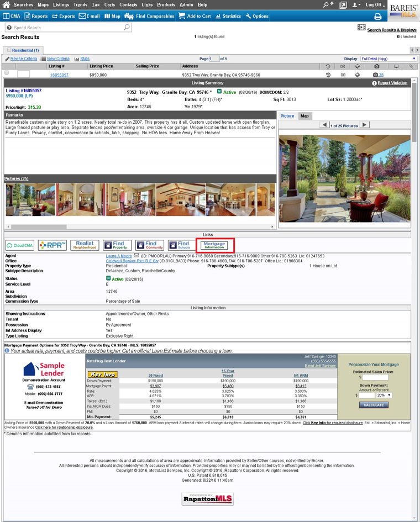The height and width of the screenshot is (522, 420).
Task: Toggle the select-all checkbox in Residential tab
Action: pos(9,50)
